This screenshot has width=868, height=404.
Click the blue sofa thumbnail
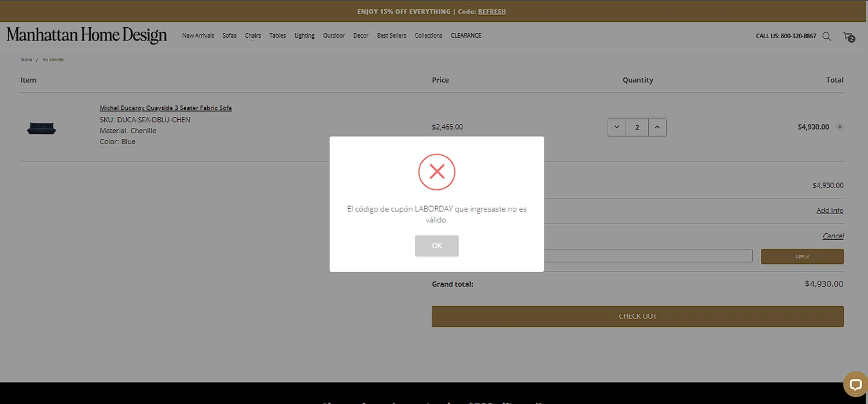point(41,128)
